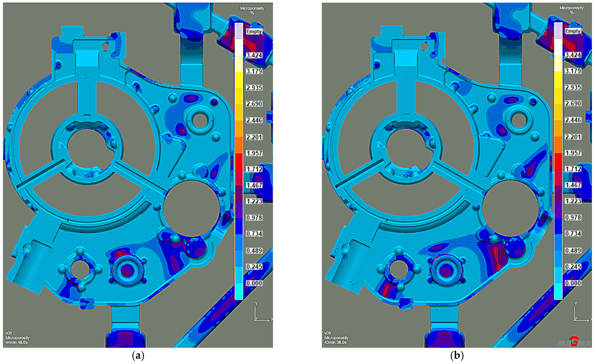
Task: Click the 'Microporosity %' legend title in panel (a)
Action: (x=252, y=10)
